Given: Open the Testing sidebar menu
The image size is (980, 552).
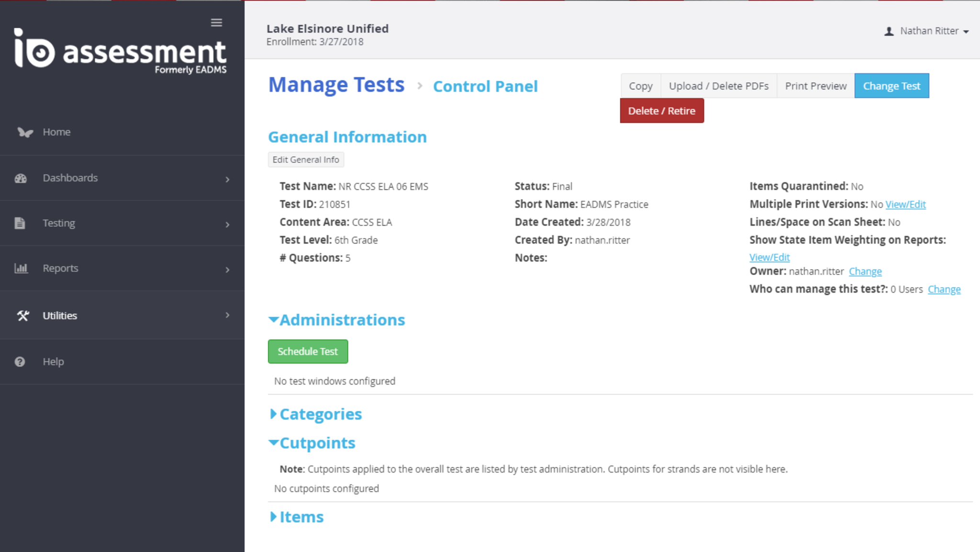Looking at the screenshot, I should pos(59,223).
